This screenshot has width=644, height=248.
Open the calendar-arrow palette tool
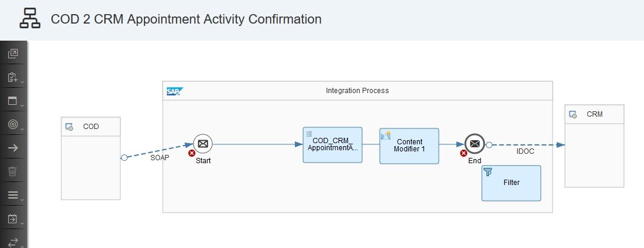click(x=13, y=219)
